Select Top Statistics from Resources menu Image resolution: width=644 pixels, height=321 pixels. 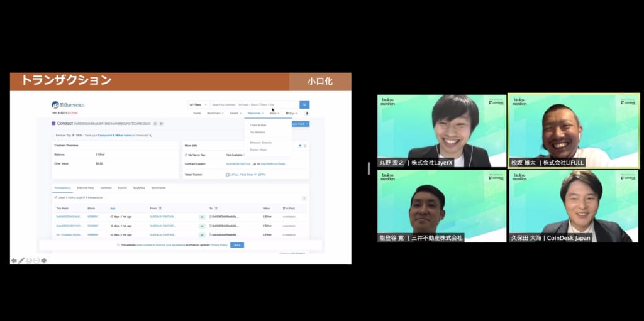[257, 132]
